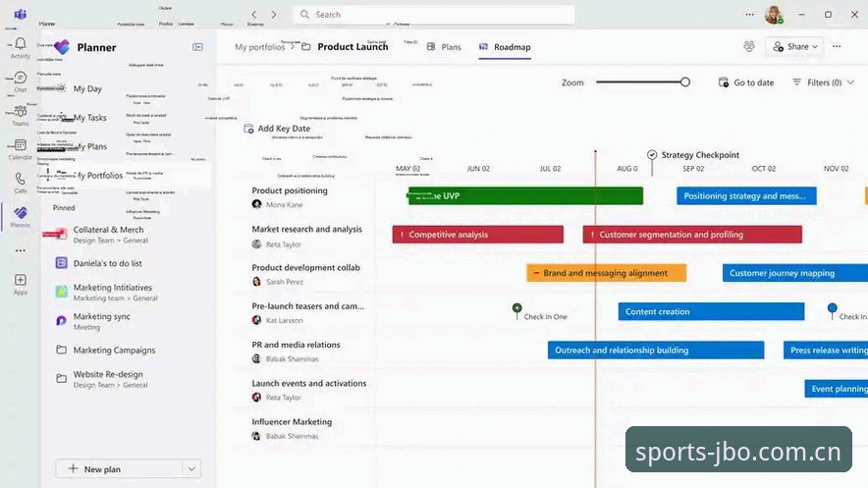Click Go to date button
Screen dimensions: 868x488
point(745,82)
